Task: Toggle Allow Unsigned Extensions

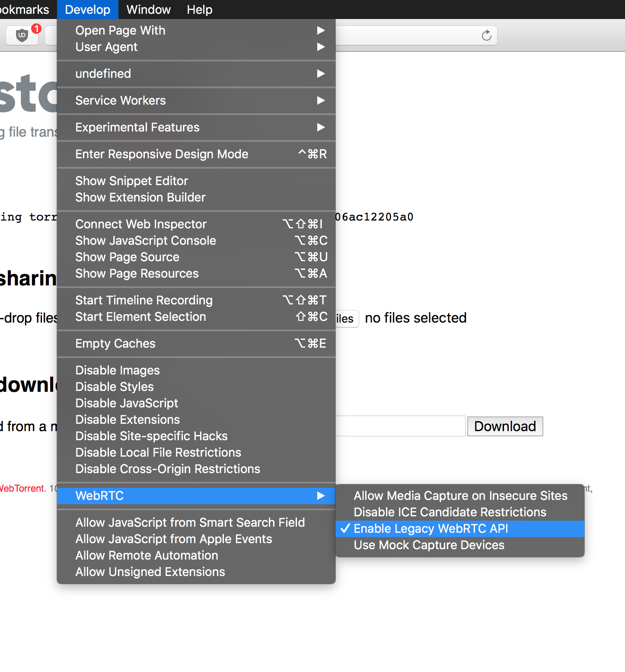Action: (196, 572)
